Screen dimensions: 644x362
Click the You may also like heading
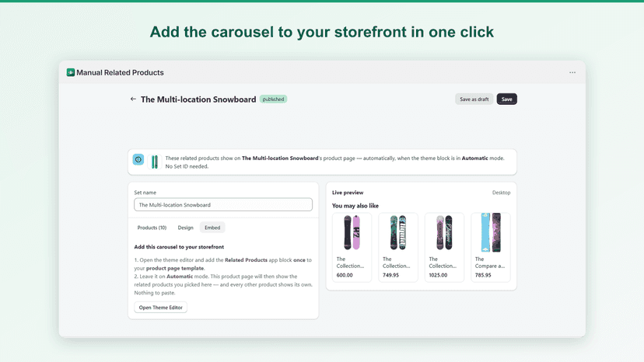click(355, 206)
